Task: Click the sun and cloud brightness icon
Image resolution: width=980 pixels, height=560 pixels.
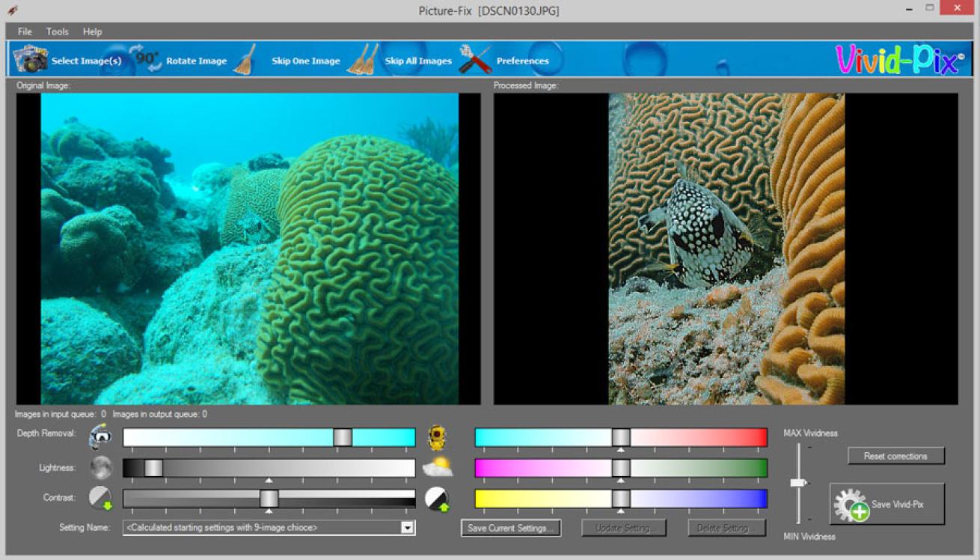Action: [438, 468]
